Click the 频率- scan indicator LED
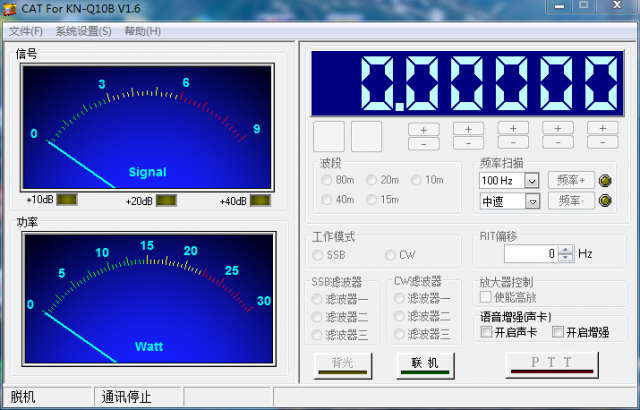Viewport: 640px width, 410px height. click(605, 200)
